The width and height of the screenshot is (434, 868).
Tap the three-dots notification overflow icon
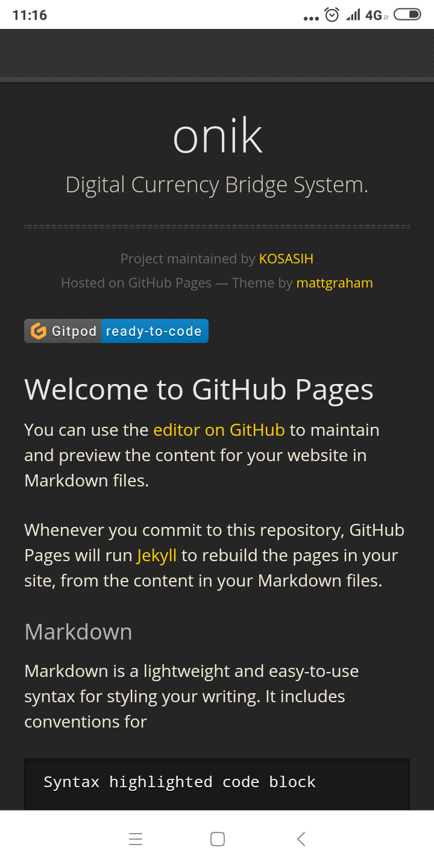point(311,18)
